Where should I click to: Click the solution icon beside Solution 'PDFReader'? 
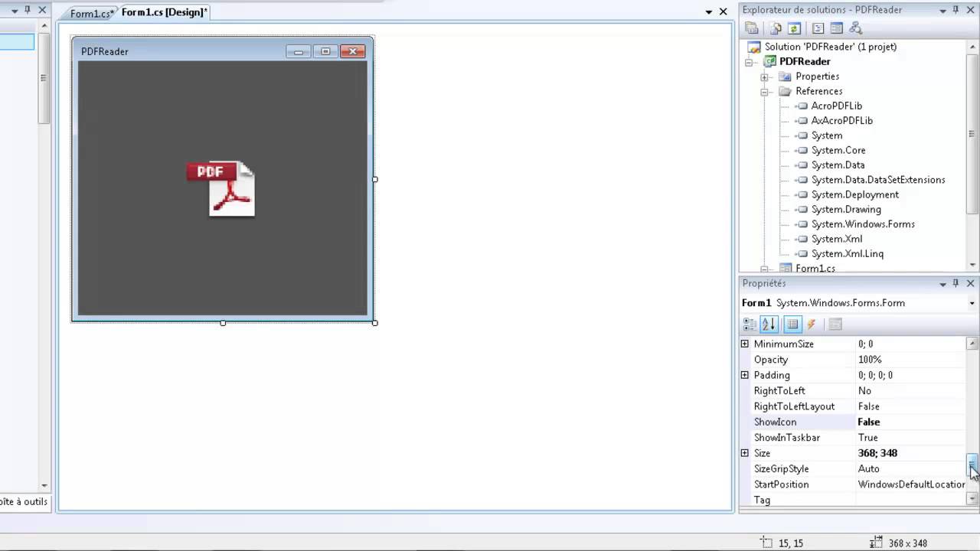point(754,47)
